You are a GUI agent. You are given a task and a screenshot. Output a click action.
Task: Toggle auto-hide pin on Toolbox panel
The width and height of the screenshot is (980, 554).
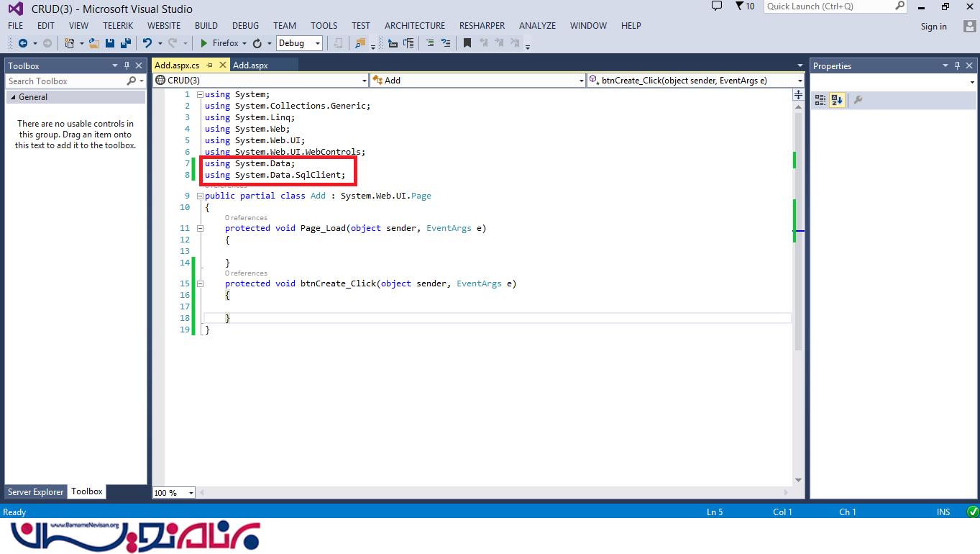click(x=127, y=65)
